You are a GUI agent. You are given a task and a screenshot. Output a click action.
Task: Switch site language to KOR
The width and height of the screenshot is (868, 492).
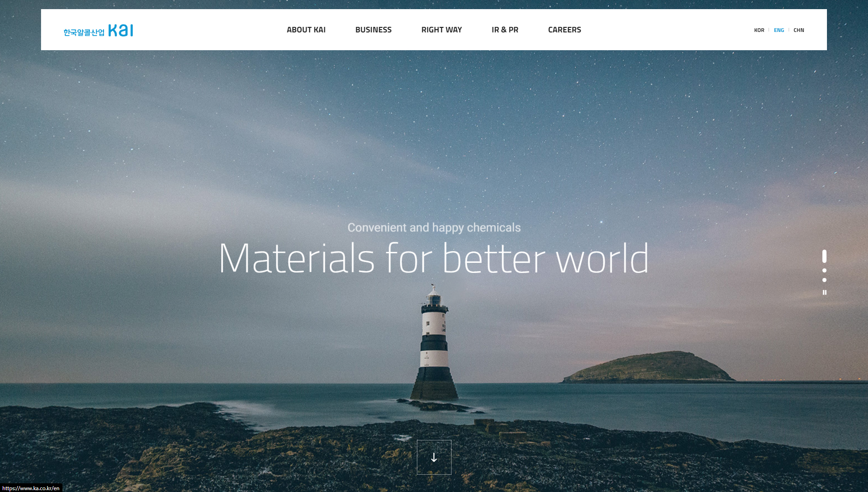[x=759, y=30]
